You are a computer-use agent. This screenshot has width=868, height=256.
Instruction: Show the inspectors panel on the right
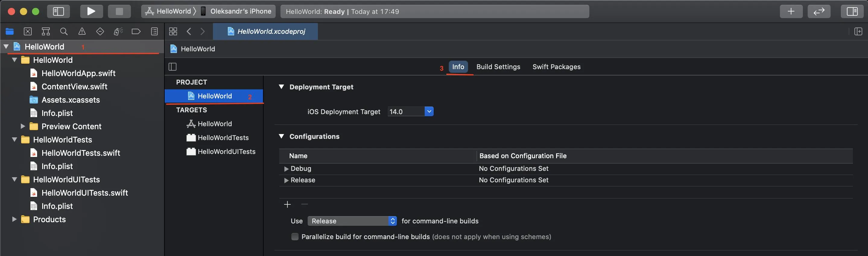click(852, 11)
